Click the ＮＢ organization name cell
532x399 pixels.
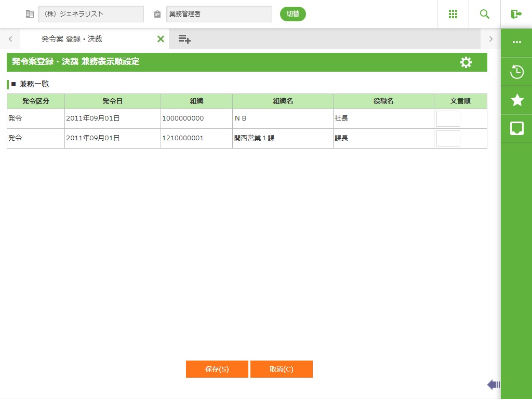tap(283, 118)
